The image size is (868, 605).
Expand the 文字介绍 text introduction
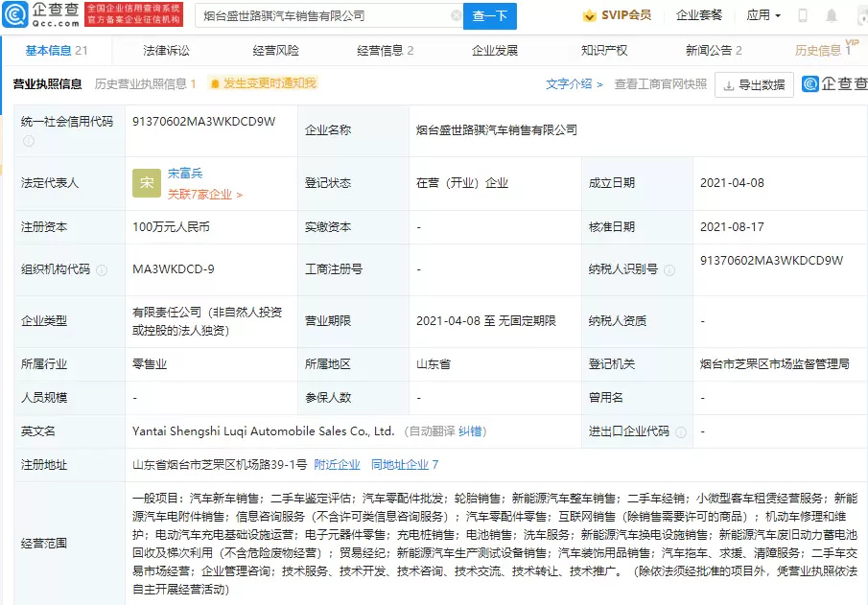click(x=574, y=84)
